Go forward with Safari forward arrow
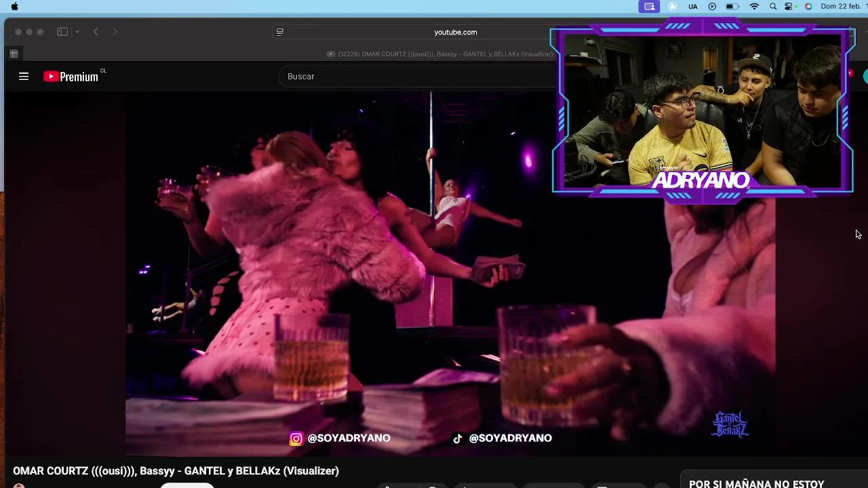 tap(115, 32)
